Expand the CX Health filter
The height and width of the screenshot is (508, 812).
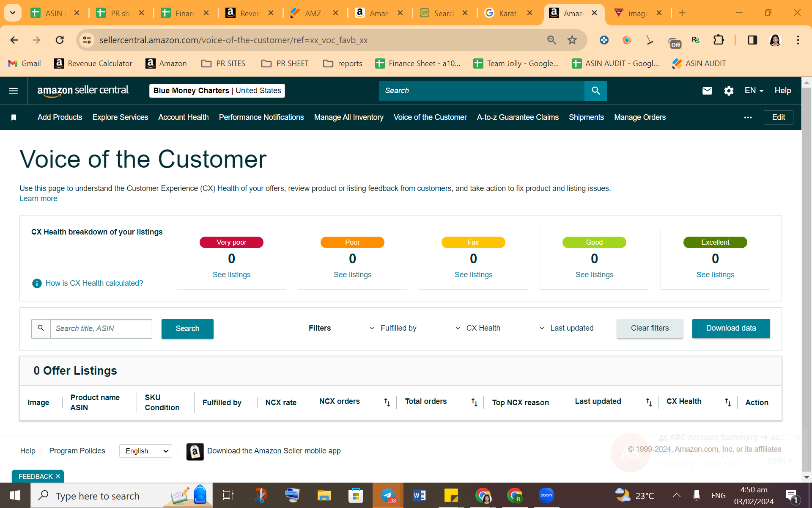(478, 328)
